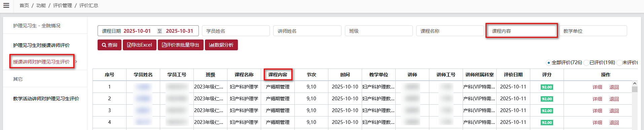The height and width of the screenshot is (130, 644).
Task: Click row 3 date 2025-10-11
Action: 513,110
